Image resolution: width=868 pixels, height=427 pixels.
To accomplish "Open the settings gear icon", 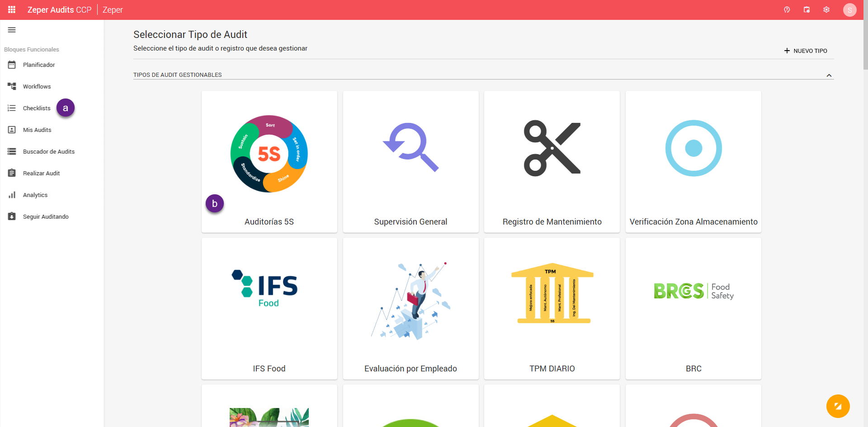I will 826,9.
